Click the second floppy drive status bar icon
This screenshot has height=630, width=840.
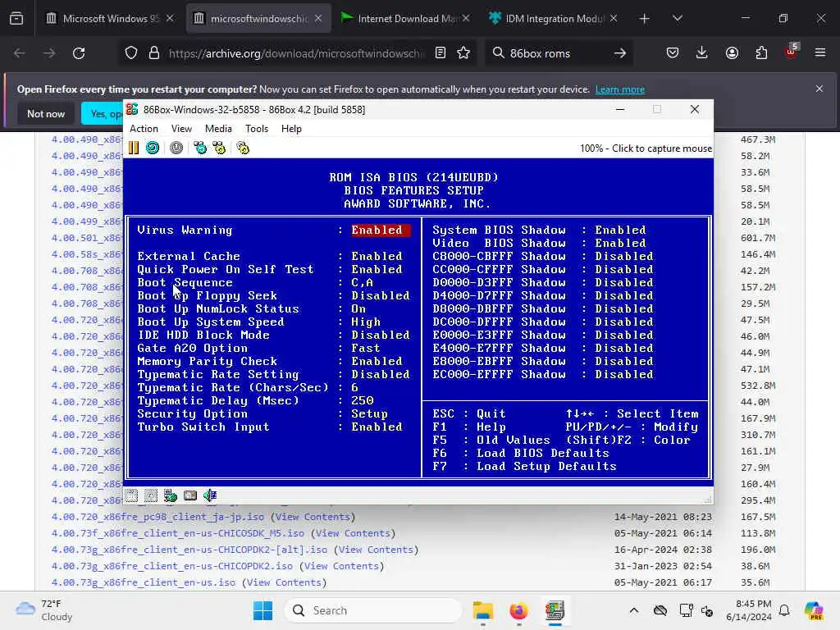tap(151, 495)
